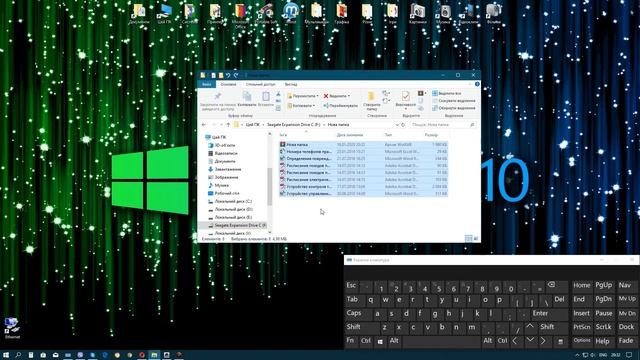This screenshot has height=360, width=640.
Task: Click the Explorer back arrow
Action: (x=204, y=124)
